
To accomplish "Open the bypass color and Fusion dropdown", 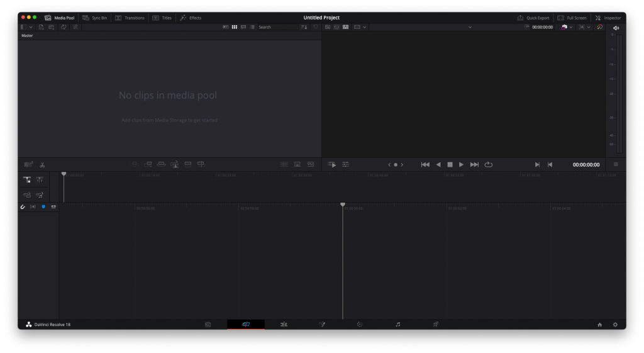I will point(571,27).
